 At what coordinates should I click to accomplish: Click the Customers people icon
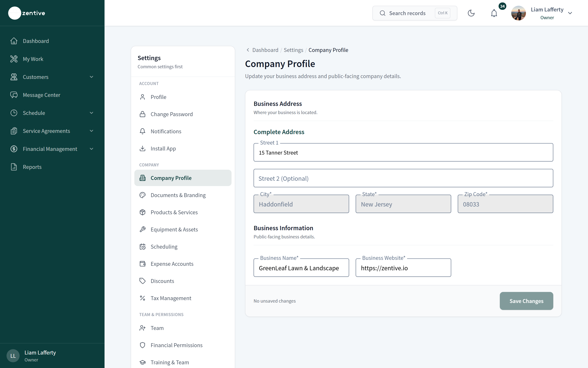coord(14,77)
